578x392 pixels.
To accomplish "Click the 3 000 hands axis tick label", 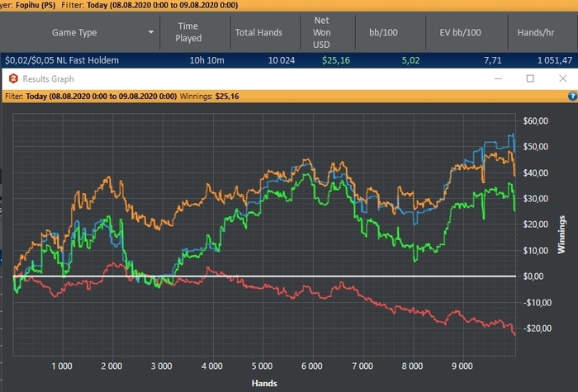I will 162,366.
